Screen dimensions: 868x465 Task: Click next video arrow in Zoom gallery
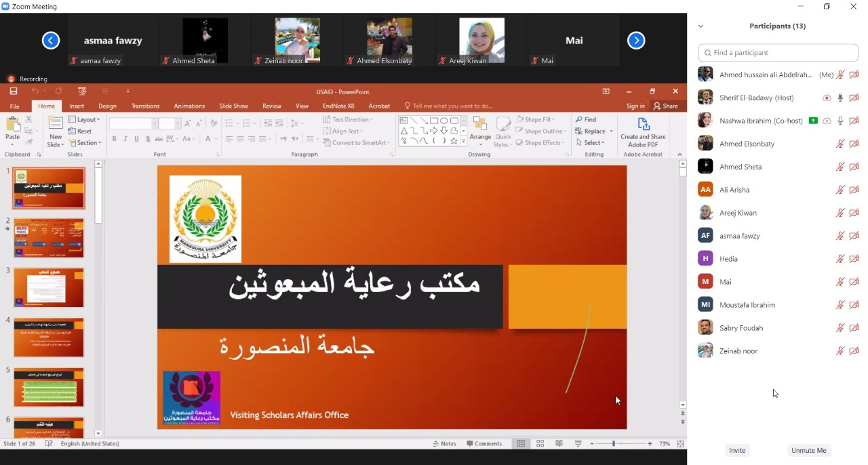636,41
